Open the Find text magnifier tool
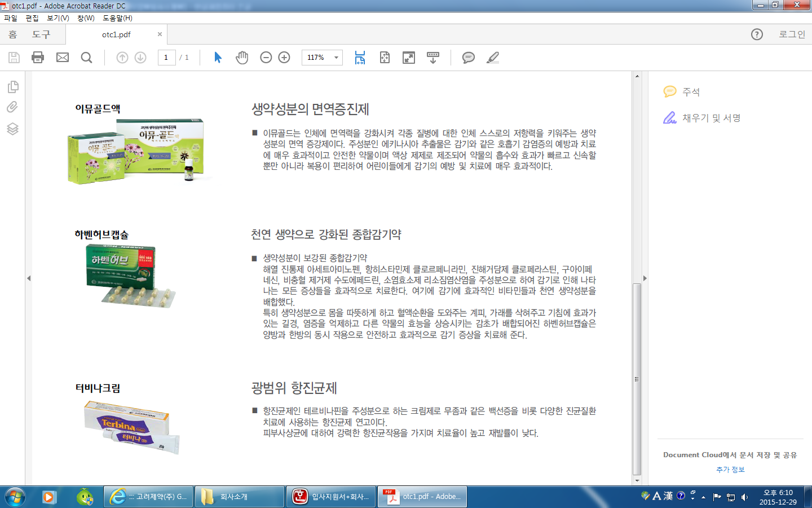 86,58
